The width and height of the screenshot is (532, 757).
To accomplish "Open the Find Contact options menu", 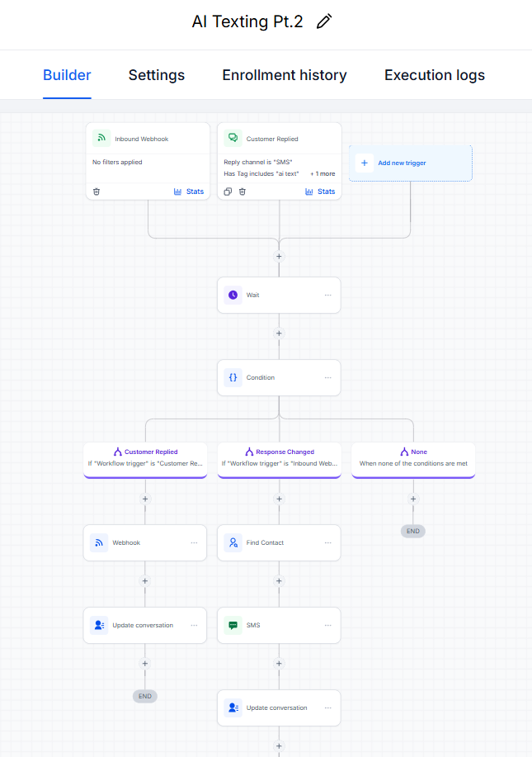I will [328, 542].
